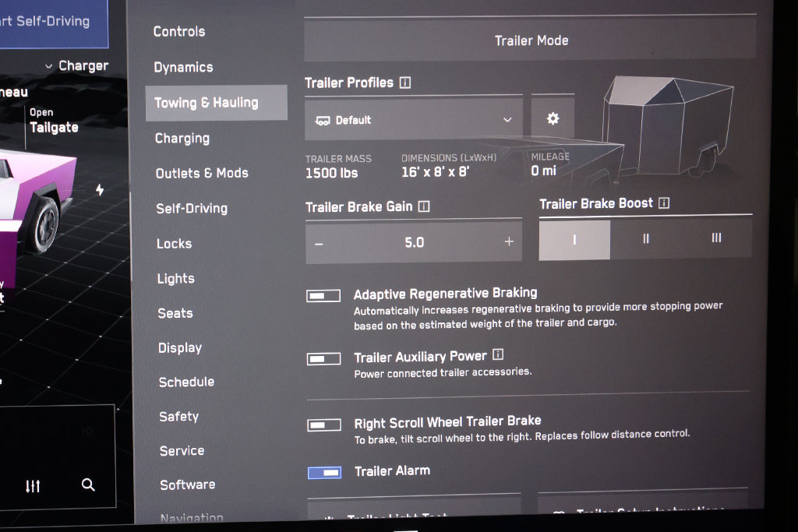798x532 pixels.
Task: Disable the Trailer Alarm switch
Action: [325, 473]
